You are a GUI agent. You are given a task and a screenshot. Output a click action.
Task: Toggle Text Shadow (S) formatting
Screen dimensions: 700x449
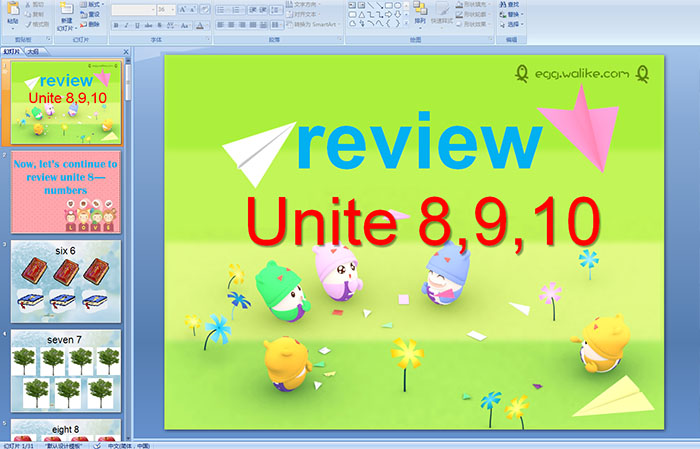159,25
